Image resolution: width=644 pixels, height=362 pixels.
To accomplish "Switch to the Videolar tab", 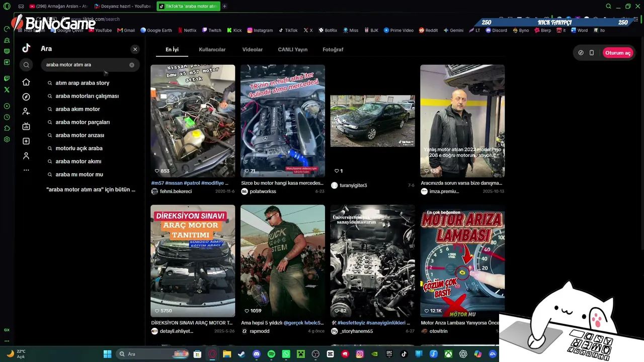I will click(x=253, y=50).
